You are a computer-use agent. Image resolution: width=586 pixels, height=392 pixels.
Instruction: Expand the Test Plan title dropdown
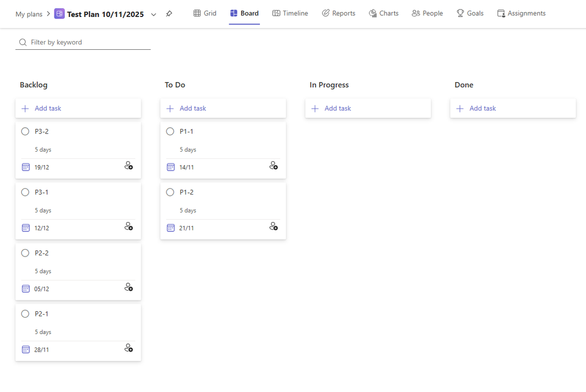tap(154, 14)
